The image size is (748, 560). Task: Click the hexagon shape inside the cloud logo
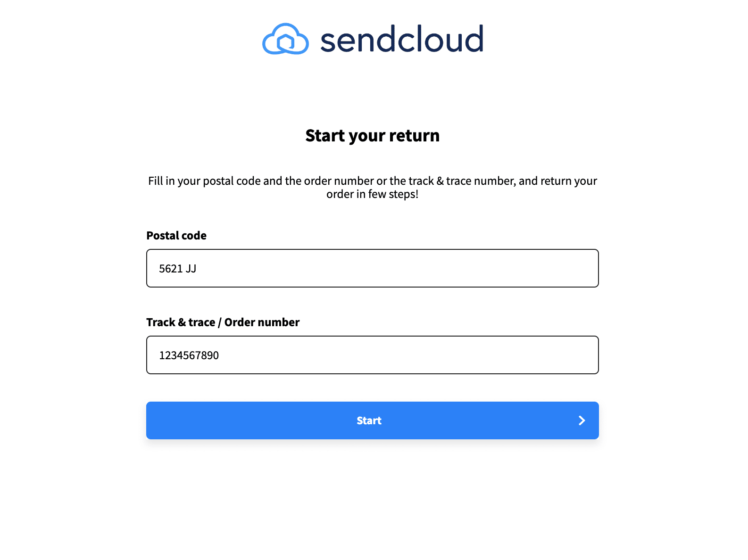coord(285,43)
